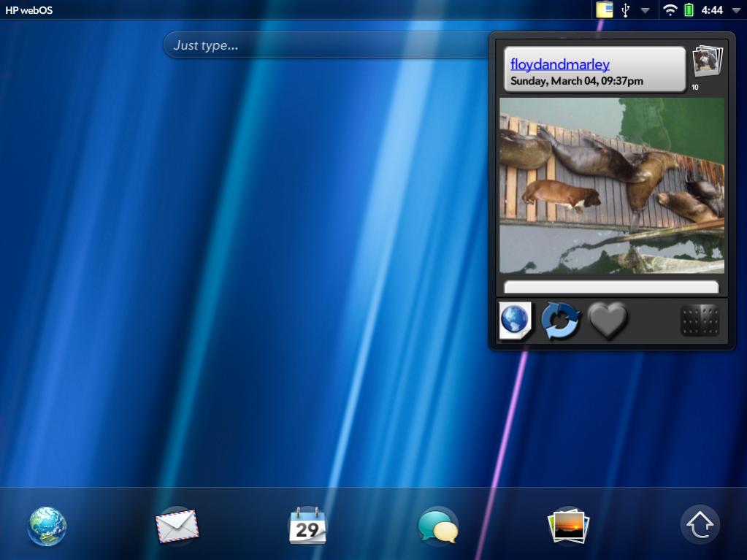747x560 pixels.
Task: Open the floydandmarley username link
Action: click(559, 65)
